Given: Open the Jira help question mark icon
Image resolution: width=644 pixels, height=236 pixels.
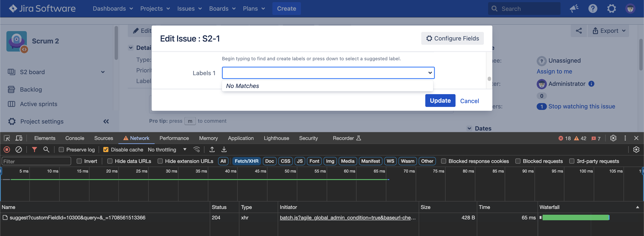Looking at the screenshot, I should (x=593, y=9).
